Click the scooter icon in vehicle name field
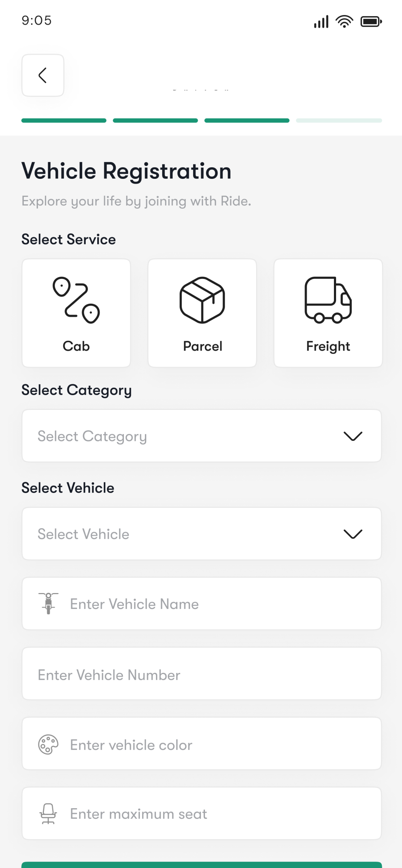 (x=48, y=603)
